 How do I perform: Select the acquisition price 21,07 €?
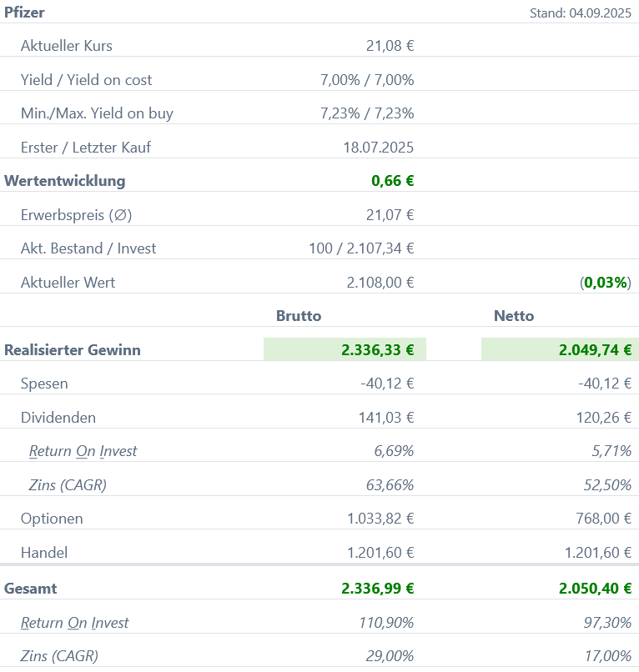point(390,215)
